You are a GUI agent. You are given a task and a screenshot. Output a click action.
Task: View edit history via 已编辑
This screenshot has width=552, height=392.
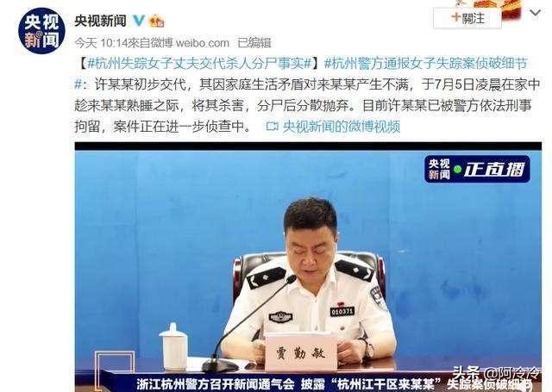point(254,43)
